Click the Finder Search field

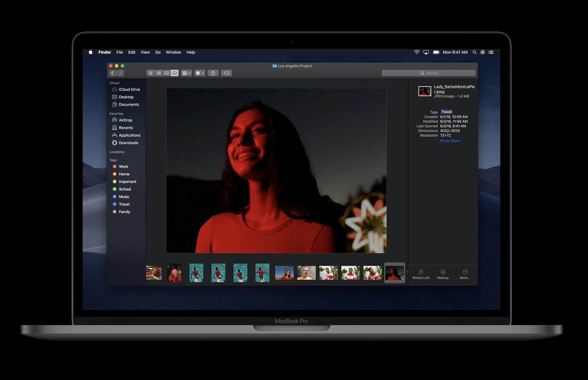428,73
